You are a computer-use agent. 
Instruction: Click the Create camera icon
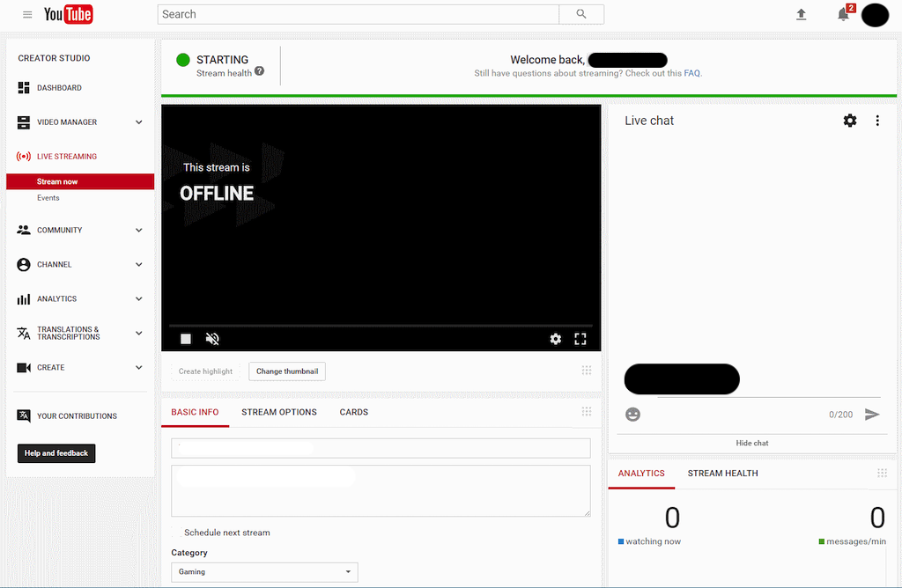coord(24,367)
